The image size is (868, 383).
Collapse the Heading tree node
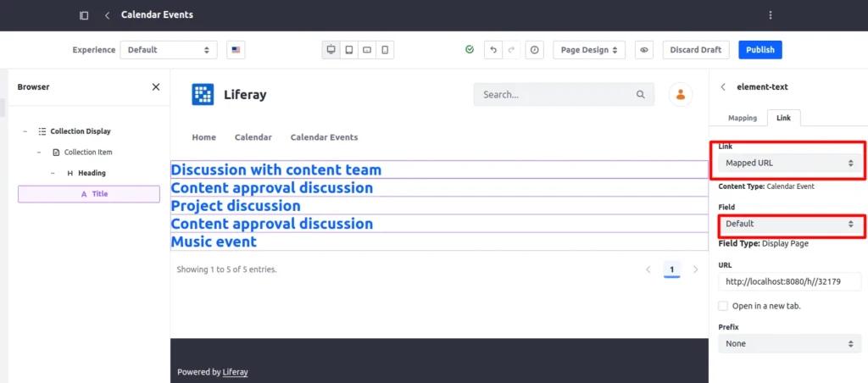(x=53, y=173)
